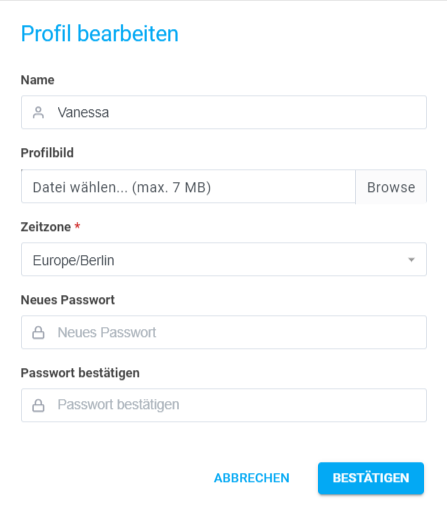Viewport: 447px width, 515px height.
Task: Focus the Neues Passwort input field
Action: (224, 332)
